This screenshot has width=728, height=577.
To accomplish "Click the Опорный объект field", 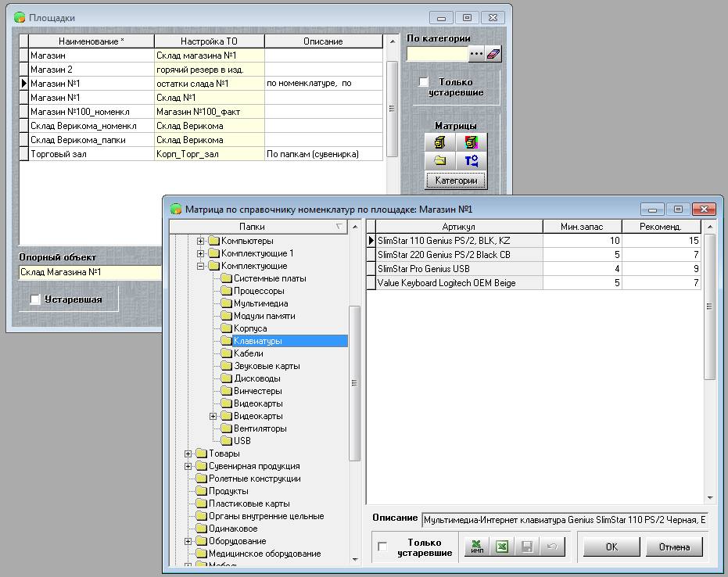I will point(90,272).
